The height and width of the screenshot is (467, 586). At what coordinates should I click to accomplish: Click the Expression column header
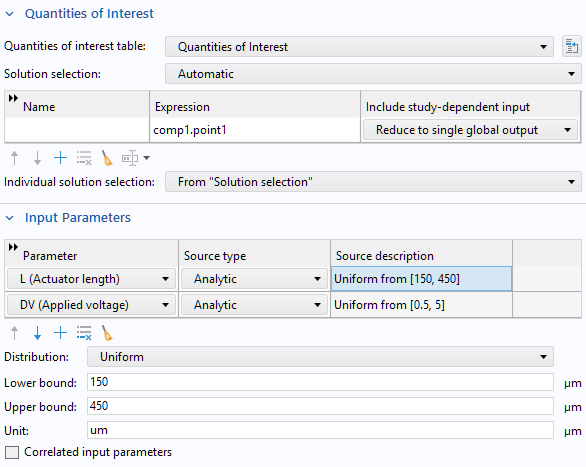[255, 107]
